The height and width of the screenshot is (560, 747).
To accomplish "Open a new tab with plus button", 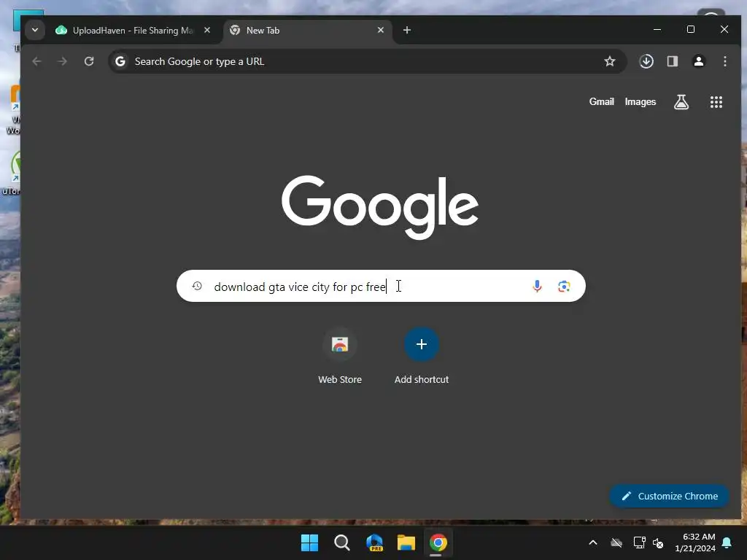I will (x=407, y=30).
